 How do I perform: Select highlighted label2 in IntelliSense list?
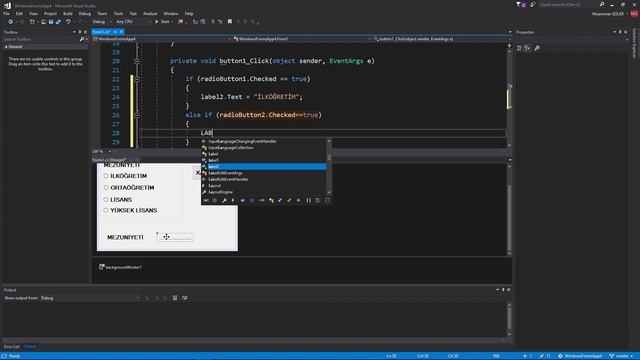pos(264,167)
